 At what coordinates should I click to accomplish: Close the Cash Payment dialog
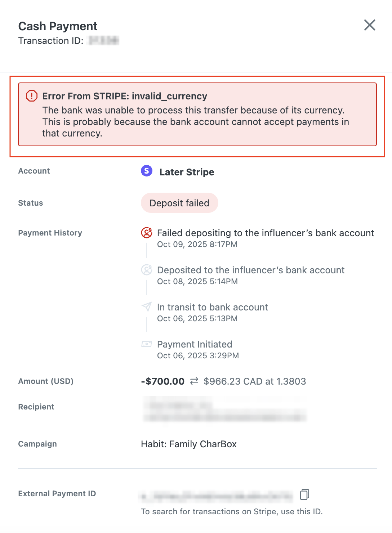point(370,25)
